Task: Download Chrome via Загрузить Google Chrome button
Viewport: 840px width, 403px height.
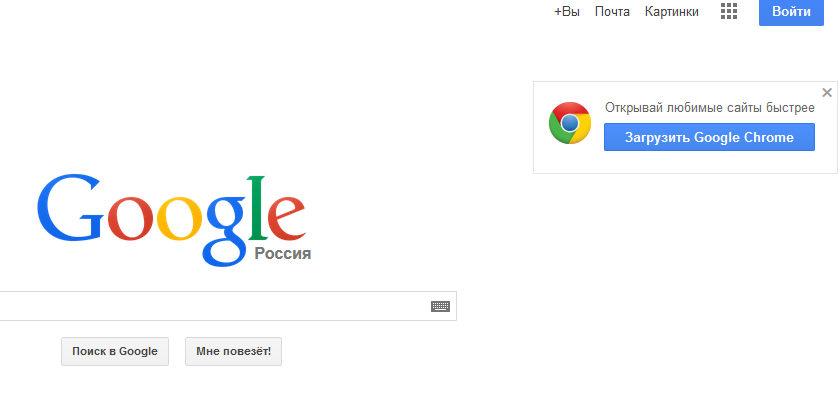Action: click(709, 137)
